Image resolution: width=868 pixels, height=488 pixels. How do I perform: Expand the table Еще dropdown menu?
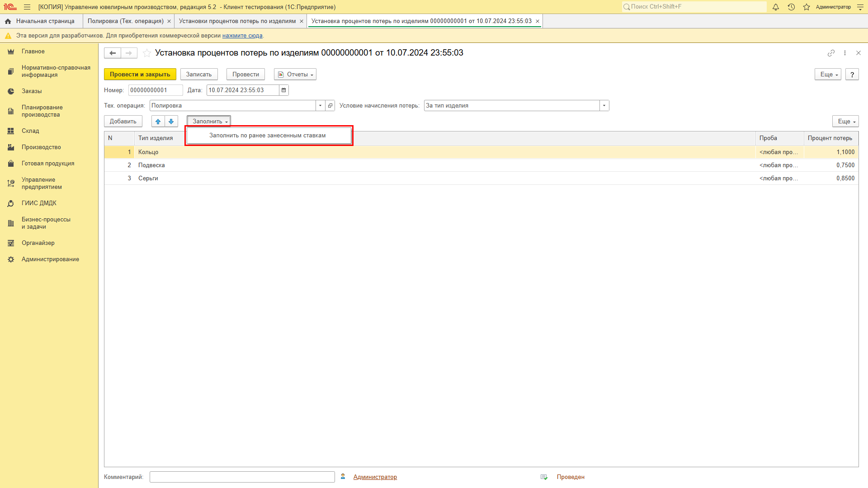pos(845,122)
